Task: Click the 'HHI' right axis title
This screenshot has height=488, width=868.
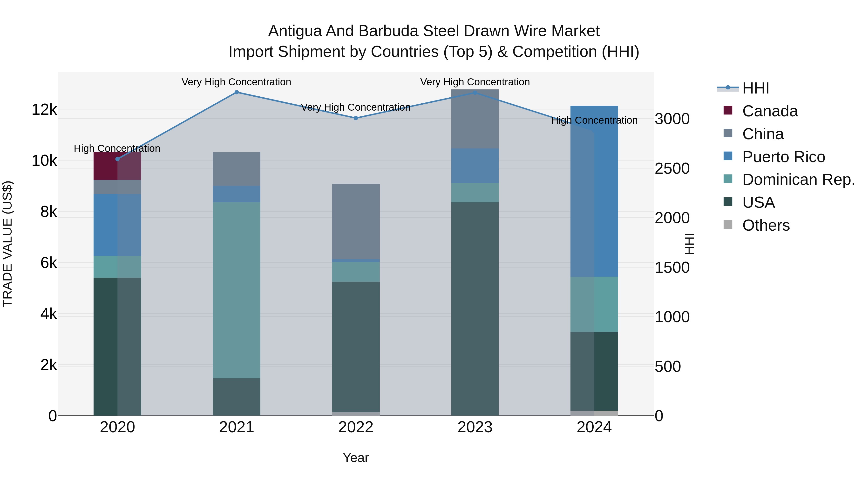Action: pos(689,244)
